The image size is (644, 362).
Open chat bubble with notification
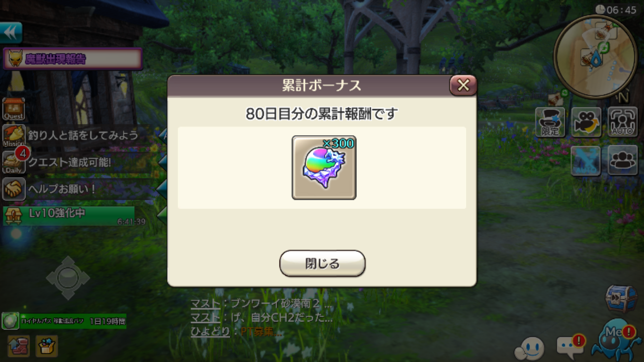tap(570, 347)
